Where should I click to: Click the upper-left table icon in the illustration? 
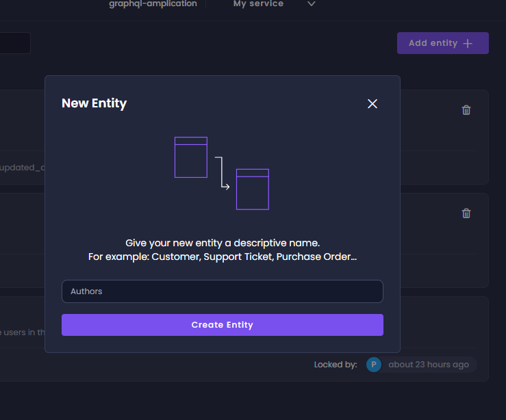click(191, 157)
